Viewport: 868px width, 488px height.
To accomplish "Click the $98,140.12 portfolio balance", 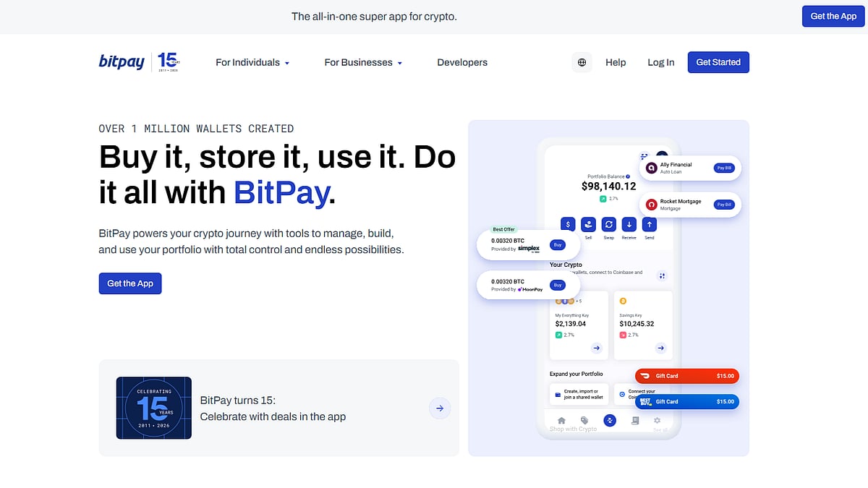I will point(609,187).
